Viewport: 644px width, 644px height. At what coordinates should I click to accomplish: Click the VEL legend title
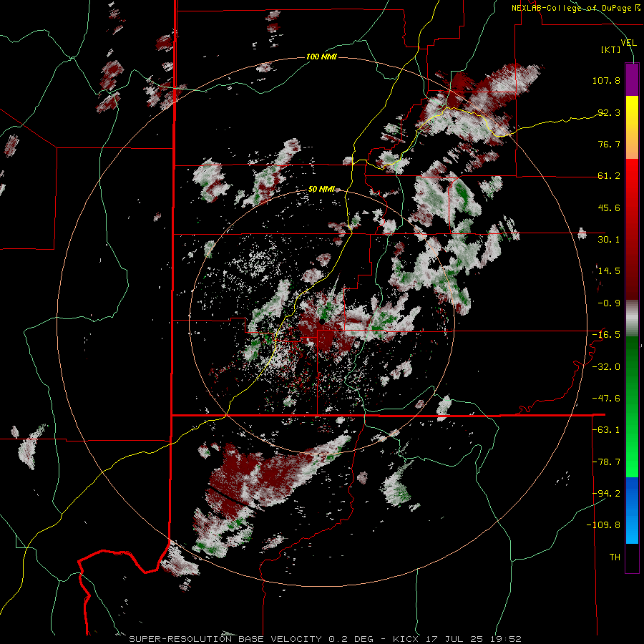point(628,42)
